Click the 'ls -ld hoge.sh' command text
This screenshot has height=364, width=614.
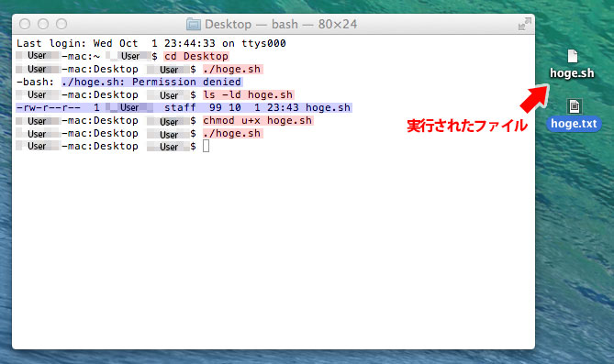[x=248, y=94]
